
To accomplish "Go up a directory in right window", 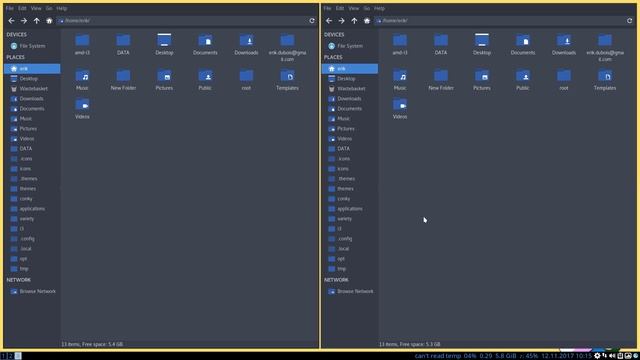I will pyautogui.click(x=354, y=20).
